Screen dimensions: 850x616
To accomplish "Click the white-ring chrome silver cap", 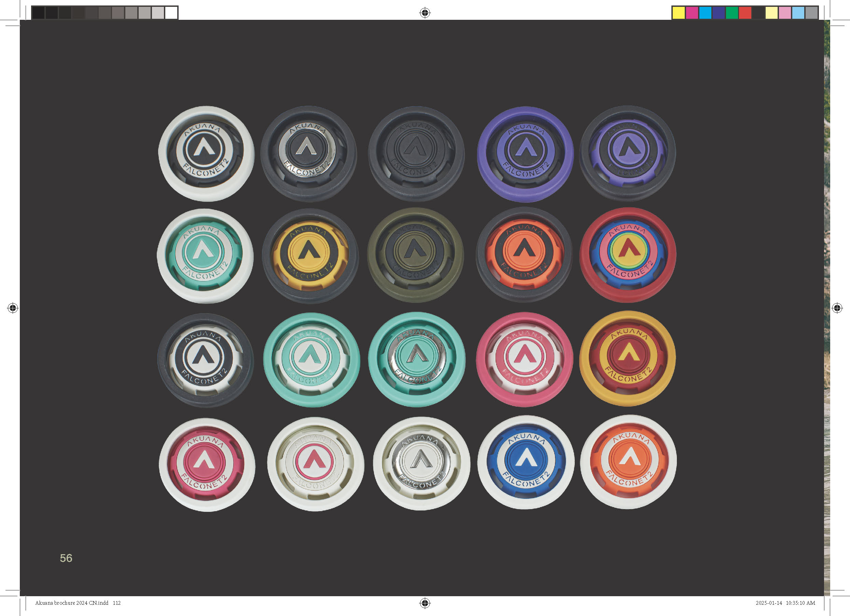I will pos(421,463).
